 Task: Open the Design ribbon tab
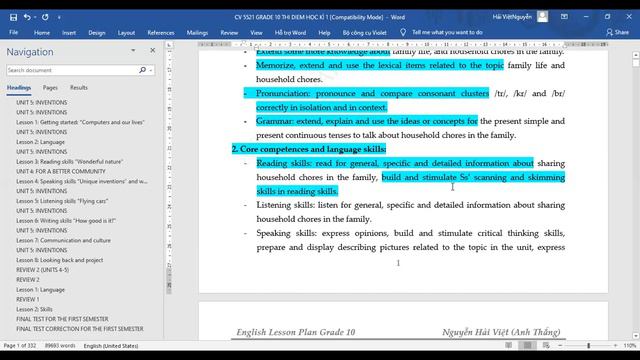(x=97, y=33)
